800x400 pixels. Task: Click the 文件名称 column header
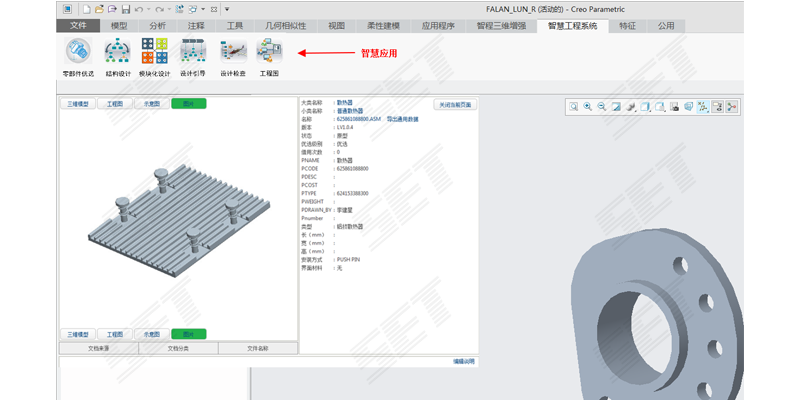pyautogui.click(x=258, y=348)
